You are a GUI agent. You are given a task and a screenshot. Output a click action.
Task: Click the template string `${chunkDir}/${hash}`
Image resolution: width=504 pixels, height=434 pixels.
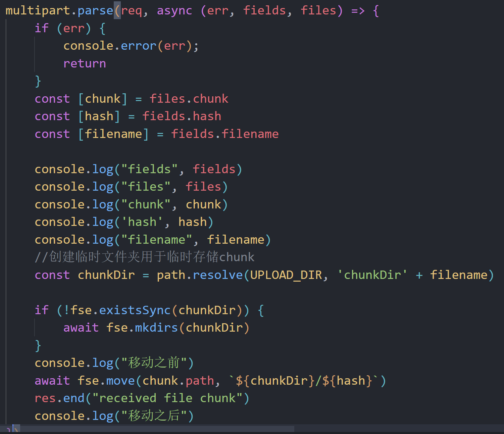[303, 381]
